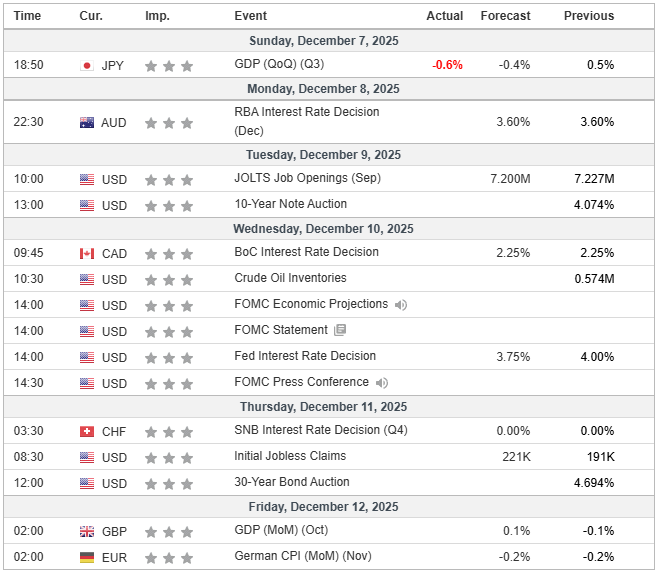Click importance stars for FOMC Statement row

(169, 332)
